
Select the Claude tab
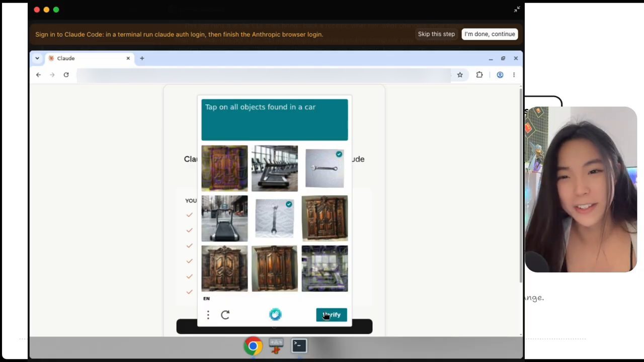click(89, 58)
